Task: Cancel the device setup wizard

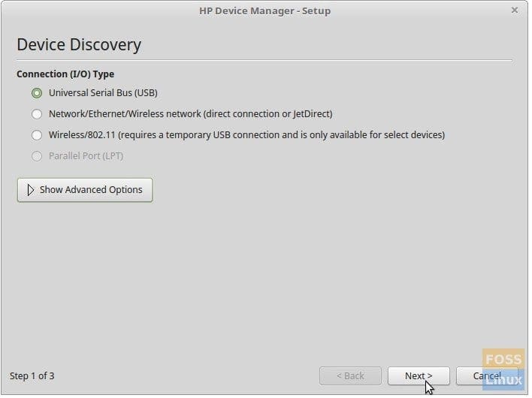Action: (x=487, y=375)
